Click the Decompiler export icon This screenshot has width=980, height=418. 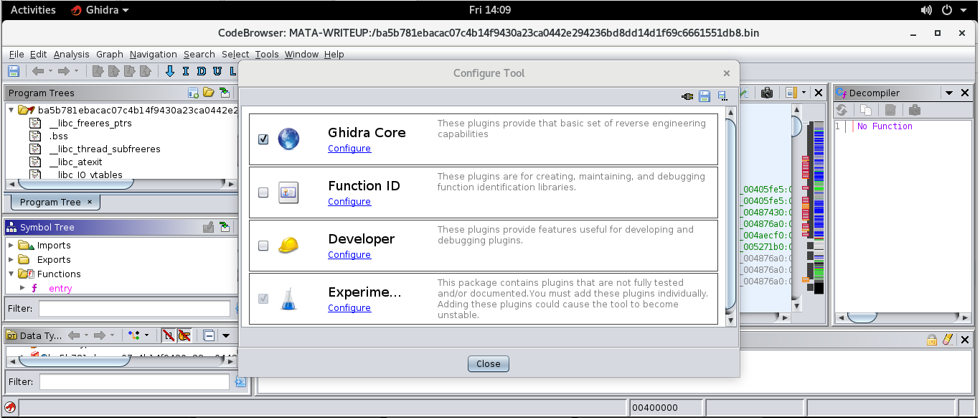pos(890,111)
